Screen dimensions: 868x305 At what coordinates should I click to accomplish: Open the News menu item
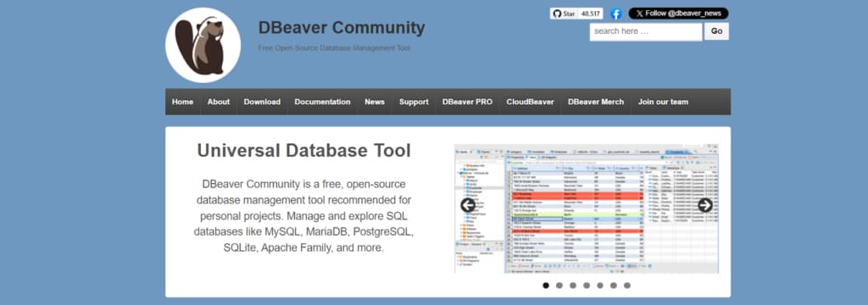pyautogui.click(x=375, y=102)
